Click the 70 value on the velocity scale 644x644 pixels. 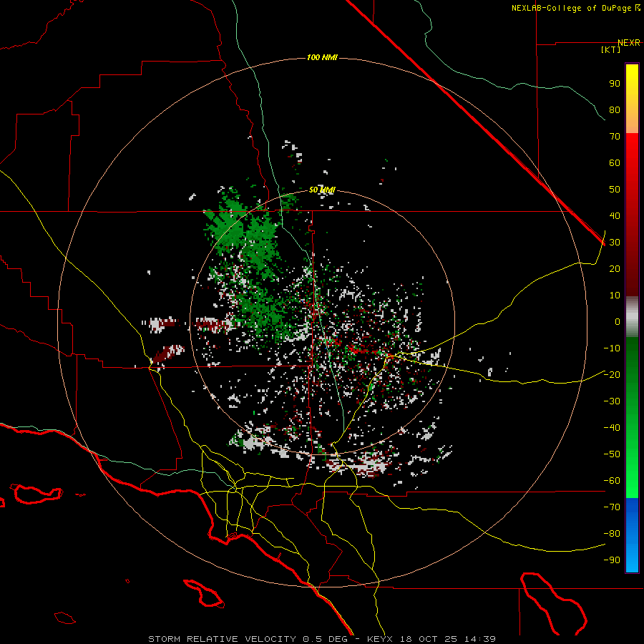(615, 137)
